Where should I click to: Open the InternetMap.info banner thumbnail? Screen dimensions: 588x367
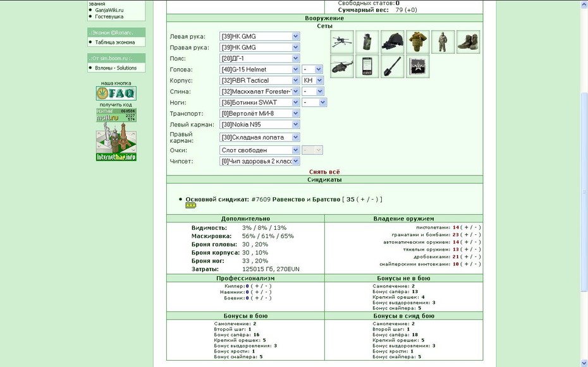point(116,141)
